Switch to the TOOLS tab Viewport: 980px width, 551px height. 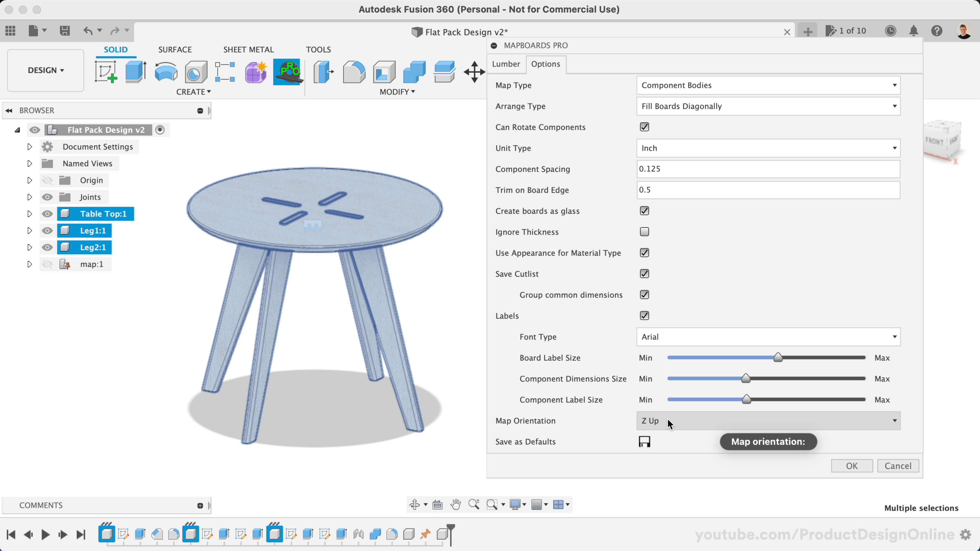click(x=318, y=49)
